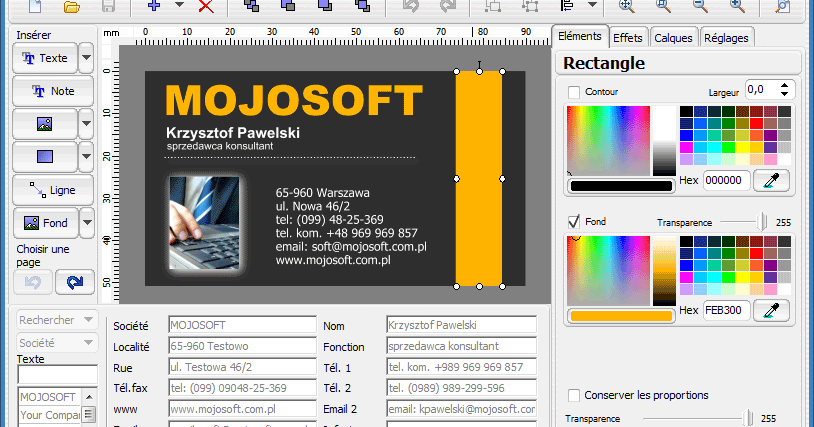Click the Largeur value field
This screenshot has width=814, height=427.
click(762, 90)
